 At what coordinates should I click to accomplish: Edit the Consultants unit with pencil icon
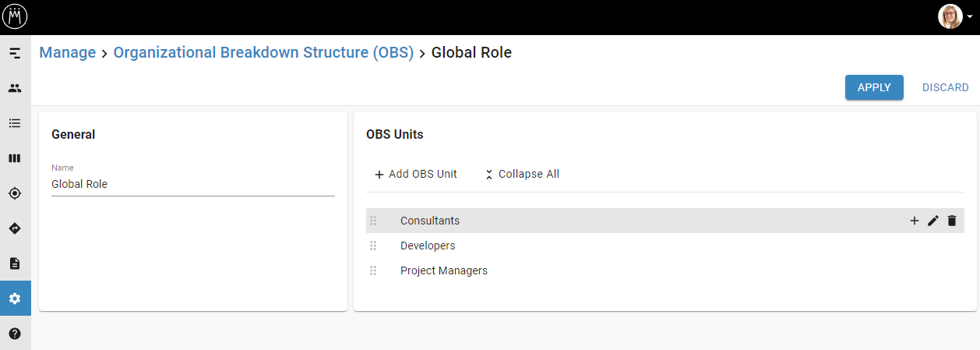click(933, 221)
